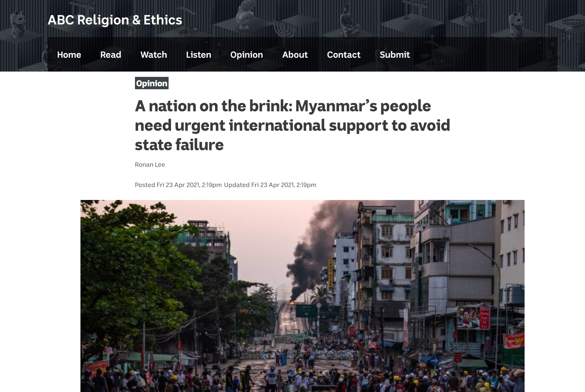Open Opinion in the navigation bar
585x392 pixels.
click(246, 55)
